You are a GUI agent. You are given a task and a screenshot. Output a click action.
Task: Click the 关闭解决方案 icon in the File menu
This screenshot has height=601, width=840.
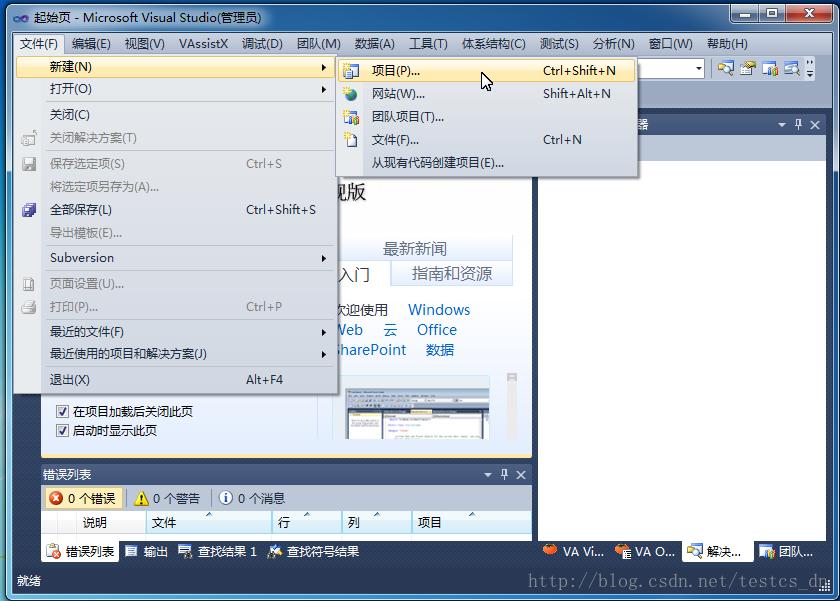[x=29, y=138]
